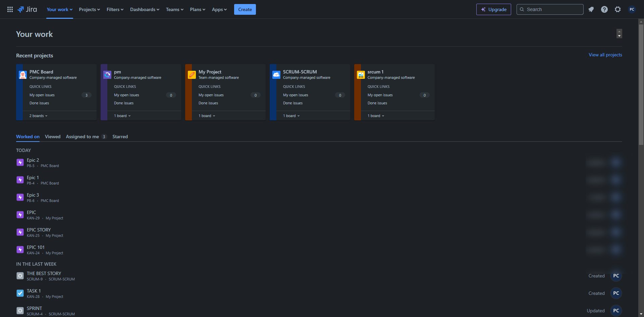Click the My Project avatar icon
Screen dimensions: 644x317
pos(192,75)
